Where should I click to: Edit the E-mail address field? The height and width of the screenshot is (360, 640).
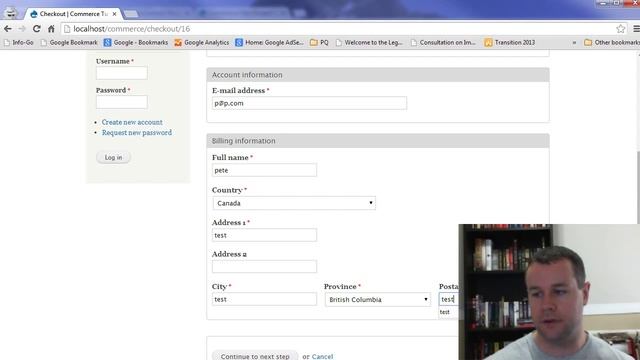(x=309, y=103)
